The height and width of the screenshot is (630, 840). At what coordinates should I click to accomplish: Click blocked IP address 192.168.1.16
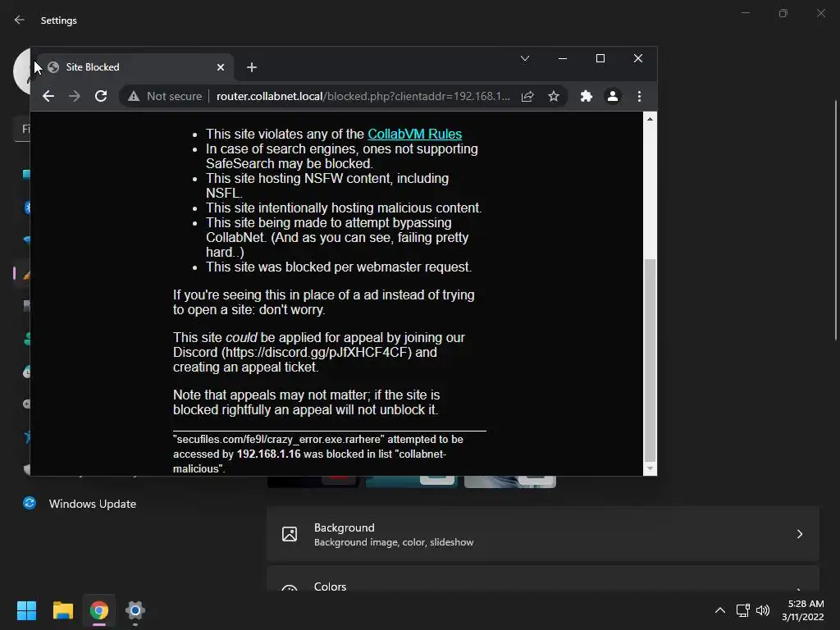(268, 454)
